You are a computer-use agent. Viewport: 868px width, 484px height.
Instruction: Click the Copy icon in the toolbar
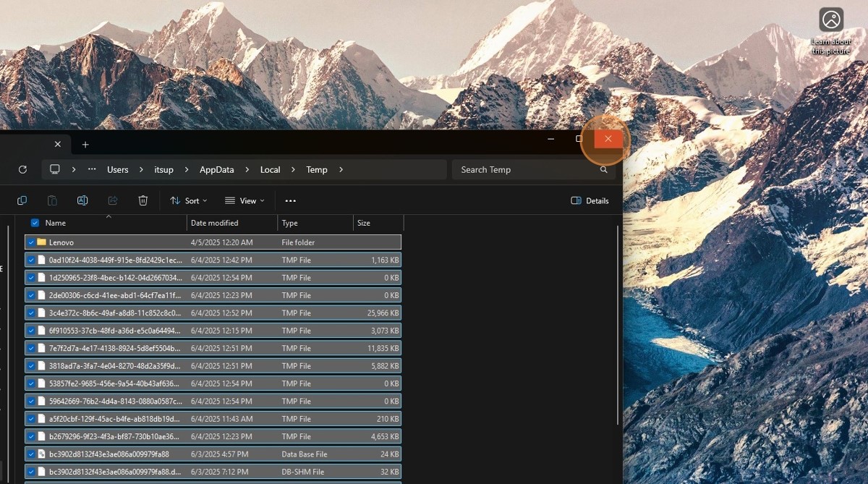(22, 200)
